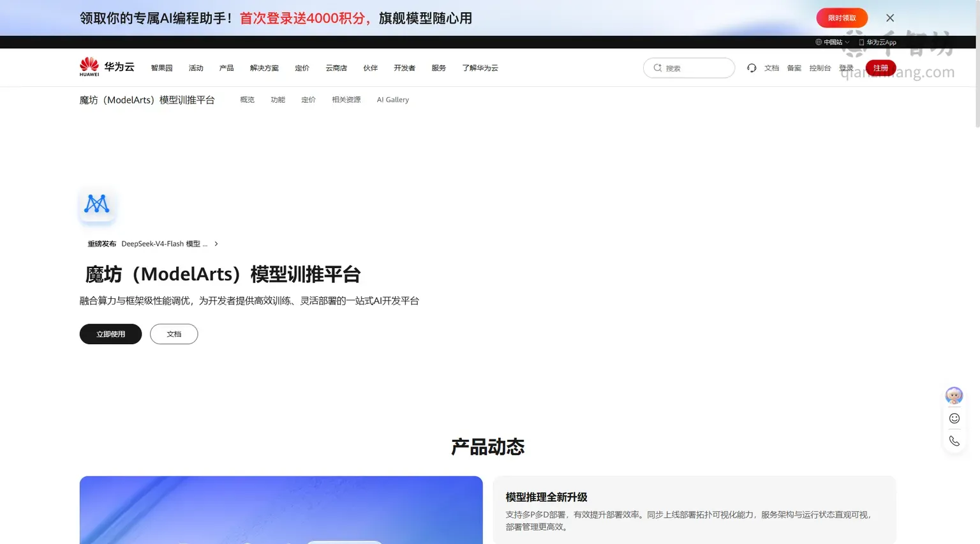The image size is (980, 544).
Task: Open the 备案 link in the header
Action: [x=794, y=68]
